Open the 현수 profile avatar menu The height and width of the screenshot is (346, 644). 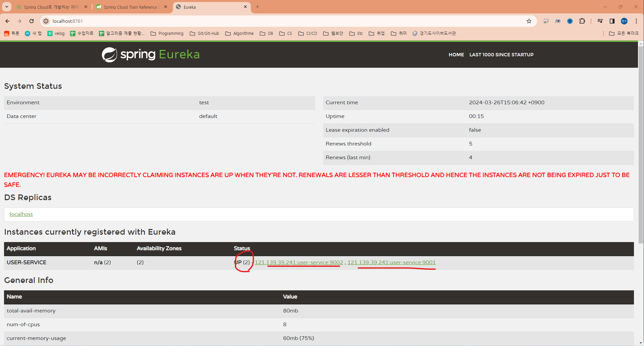[624, 21]
